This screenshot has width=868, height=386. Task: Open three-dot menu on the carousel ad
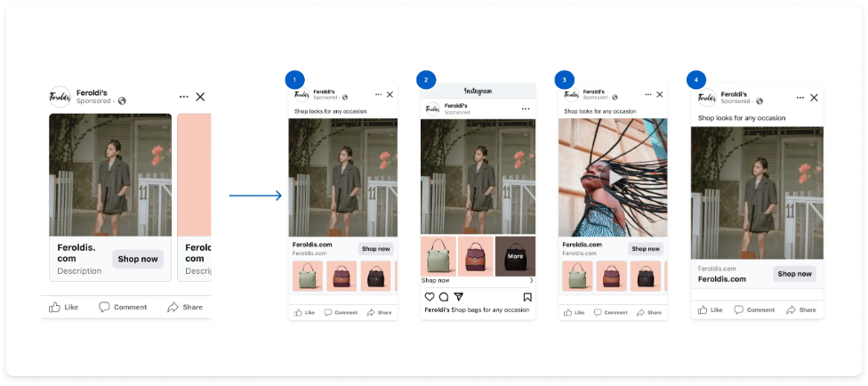tap(184, 97)
